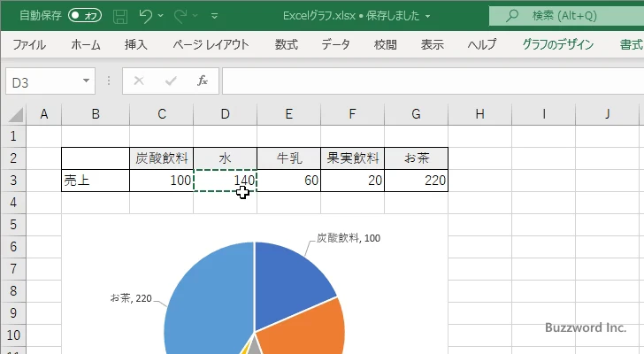Screen dimensions: 644x354
Task: Click cell with value 60
Action: point(288,181)
